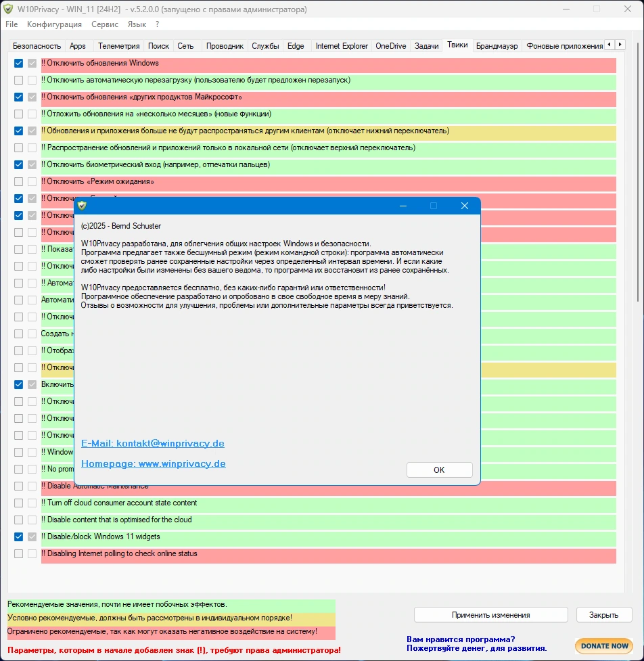Check left checkbox for Turn off cloud consumer account
Screen dimensions: 644x661
tap(18, 503)
